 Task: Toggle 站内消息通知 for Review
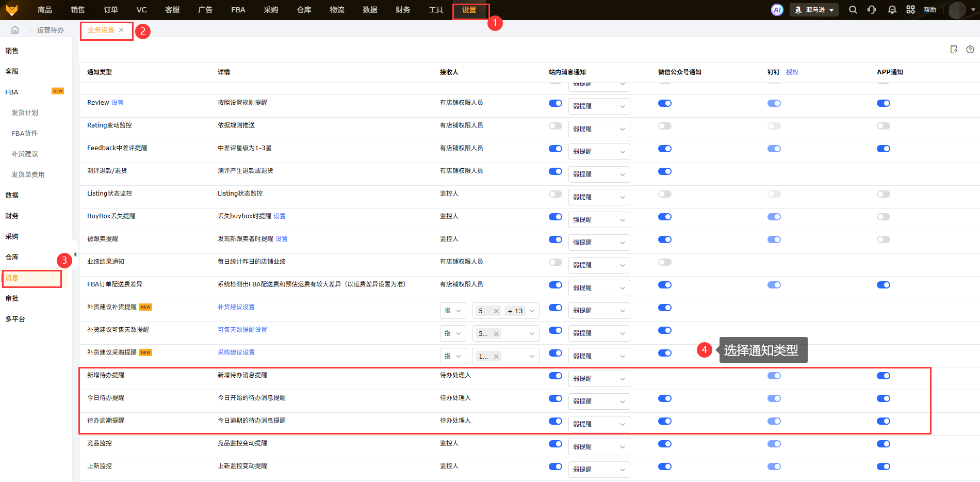pos(556,103)
